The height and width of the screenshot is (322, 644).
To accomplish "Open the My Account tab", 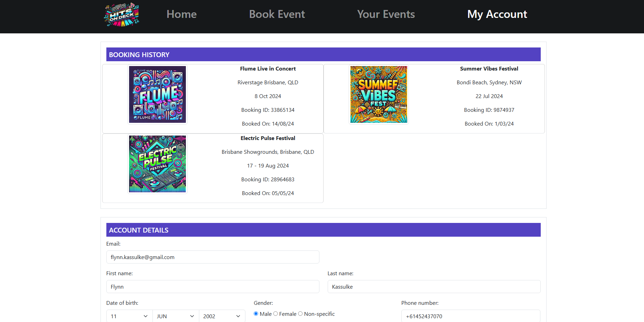I will coord(497,14).
